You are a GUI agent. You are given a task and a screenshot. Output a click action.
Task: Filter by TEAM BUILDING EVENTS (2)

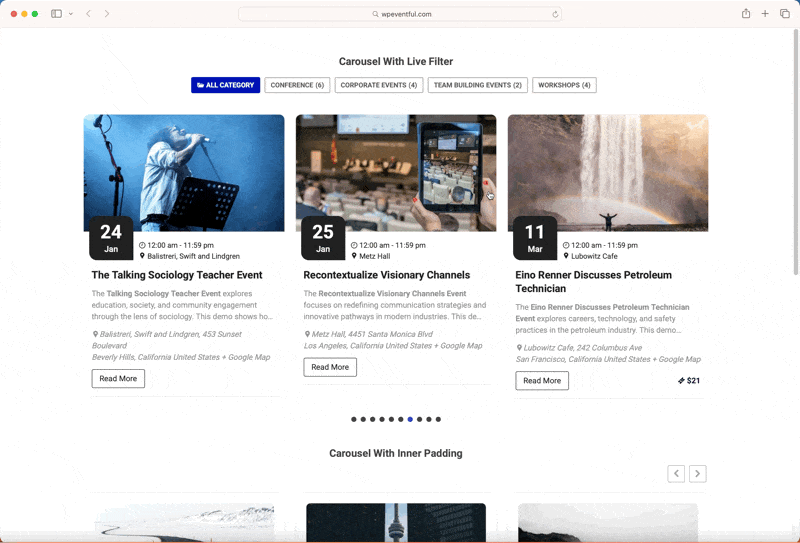478,85
